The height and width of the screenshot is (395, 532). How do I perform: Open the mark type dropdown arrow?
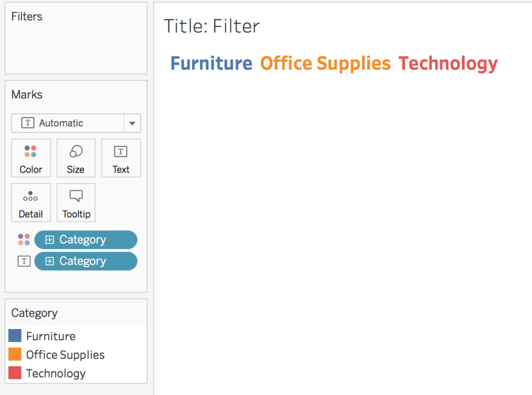click(132, 123)
